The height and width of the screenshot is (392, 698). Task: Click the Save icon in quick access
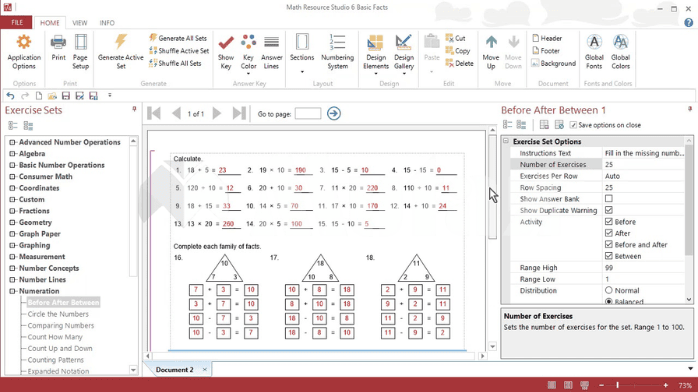tap(66, 96)
